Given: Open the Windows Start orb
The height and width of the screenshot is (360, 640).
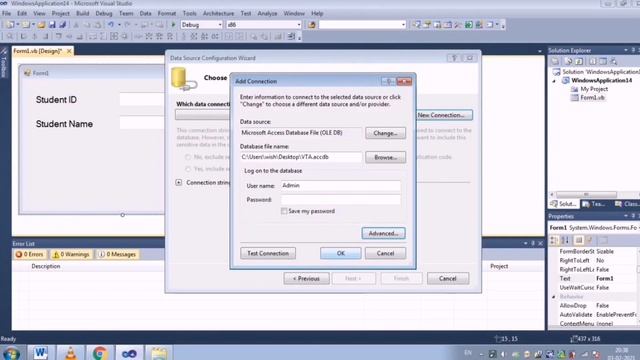Looking at the screenshot, I should coord(11,353).
